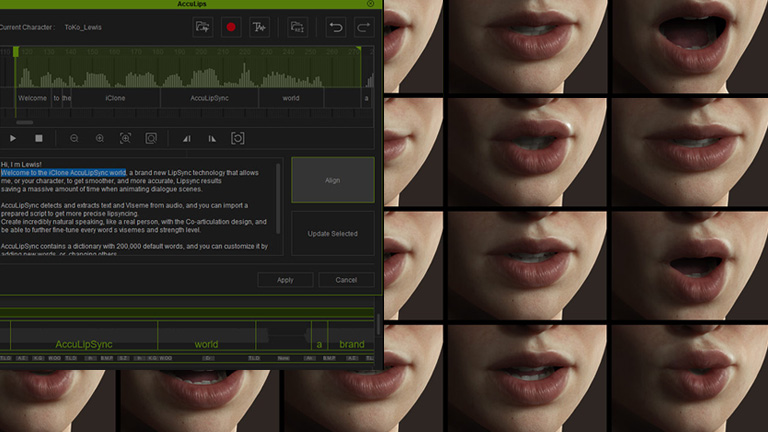Click the text-to-speech icon
This screenshot has height=432, width=768.
click(x=259, y=27)
